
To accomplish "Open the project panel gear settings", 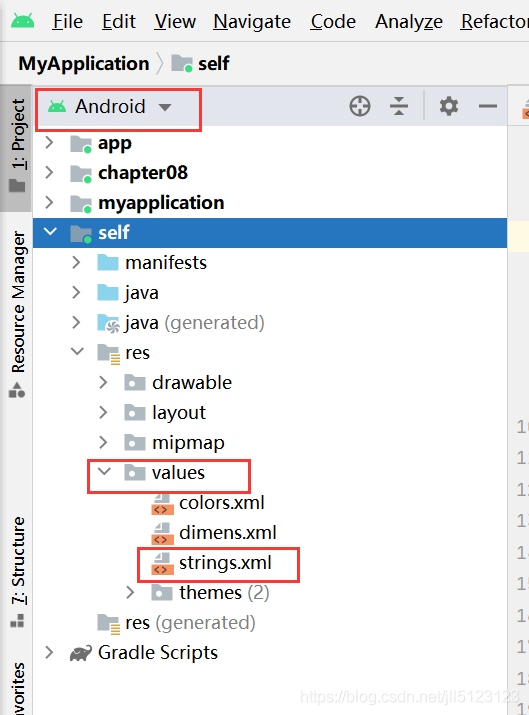I will coord(449,107).
